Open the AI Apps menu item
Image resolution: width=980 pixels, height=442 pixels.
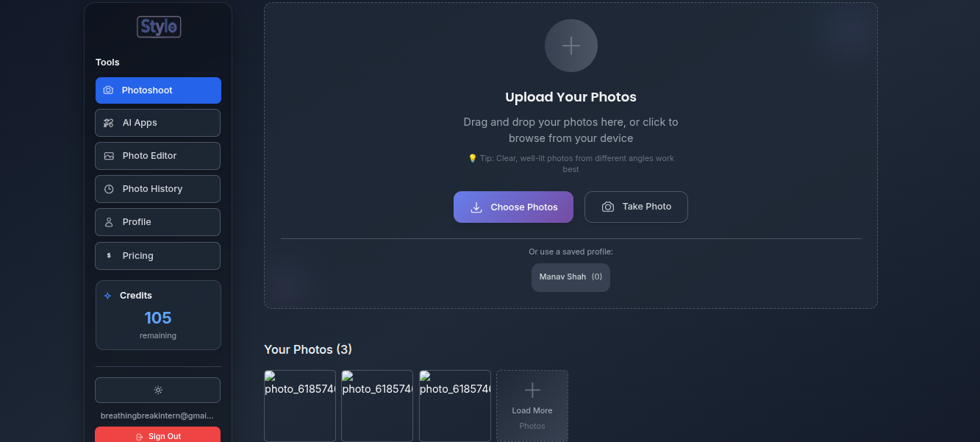[157, 123]
